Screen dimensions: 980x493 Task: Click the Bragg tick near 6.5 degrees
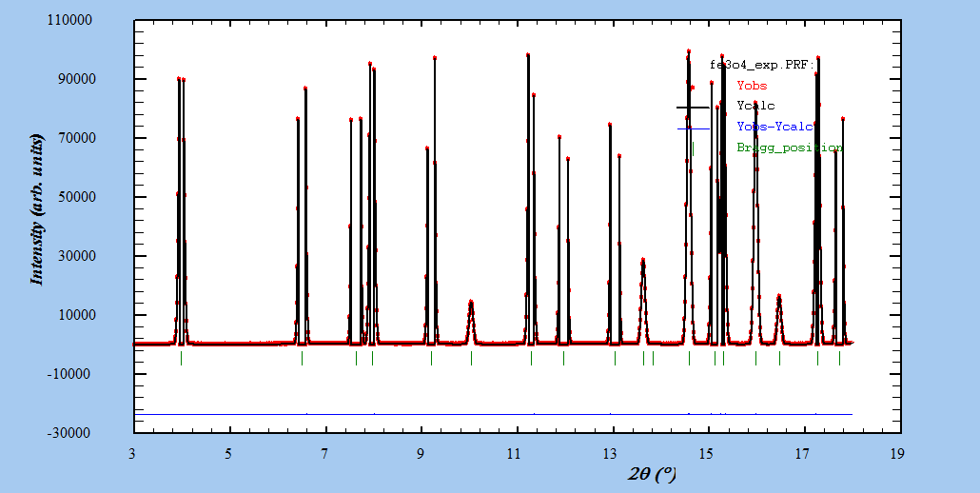(302, 358)
